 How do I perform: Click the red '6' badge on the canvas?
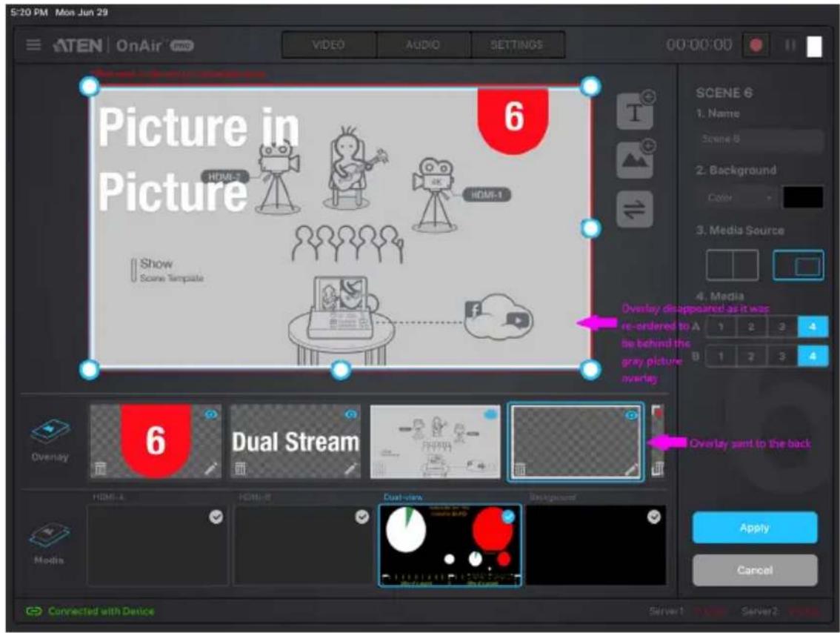[x=513, y=121]
